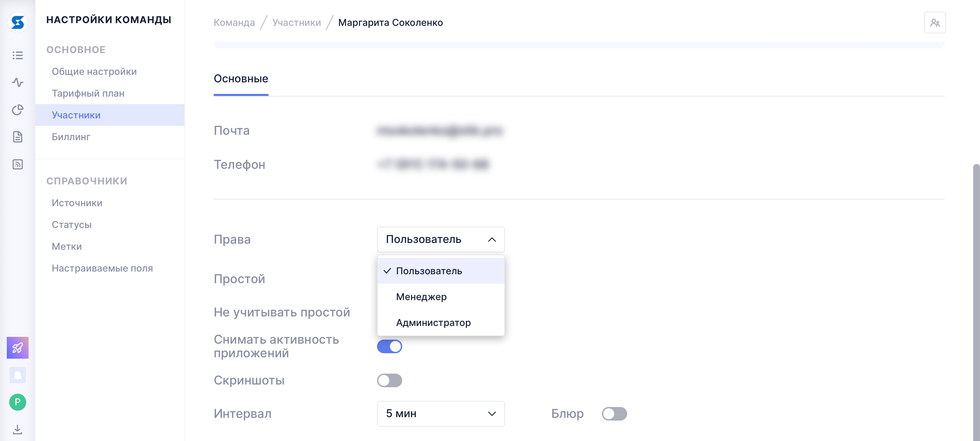The height and width of the screenshot is (441, 980).
Task: Expand the Интервал 5 мин dropdown
Action: click(441, 413)
